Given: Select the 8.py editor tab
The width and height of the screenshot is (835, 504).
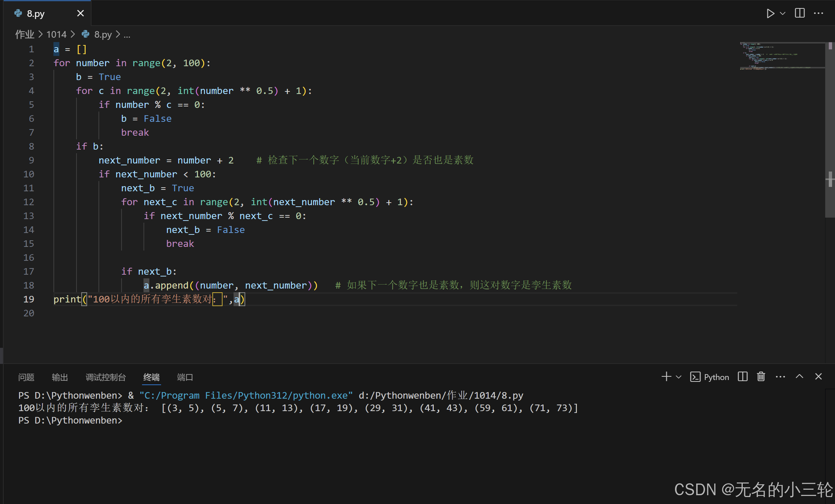Looking at the screenshot, I should [x=36, y=14].
